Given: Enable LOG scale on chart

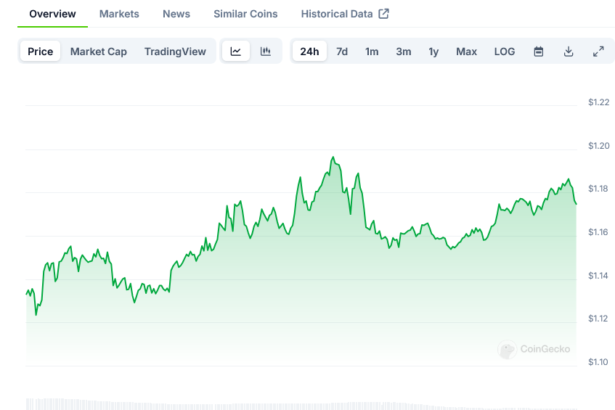Looking at the screenshot, I should (x=505, y=51).
